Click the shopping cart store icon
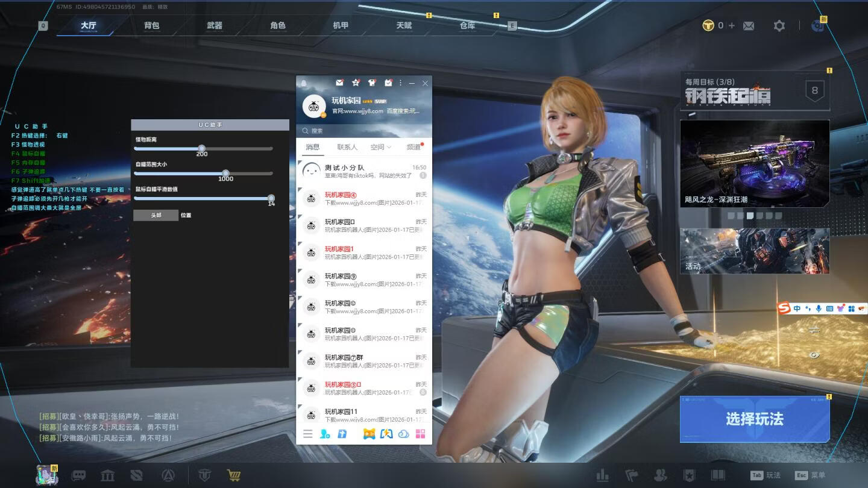The width and height of the screenshot is (868, 488). [x=234, y=475]
